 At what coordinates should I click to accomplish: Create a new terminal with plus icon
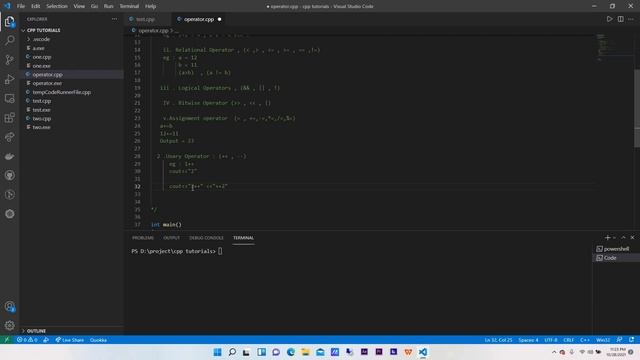point(607,238)
